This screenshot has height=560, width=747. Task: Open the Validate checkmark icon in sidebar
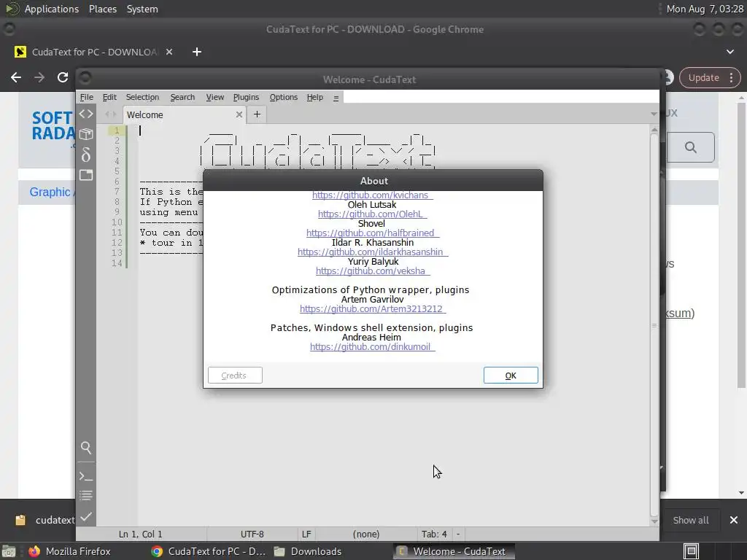click(x=86, y=516)
